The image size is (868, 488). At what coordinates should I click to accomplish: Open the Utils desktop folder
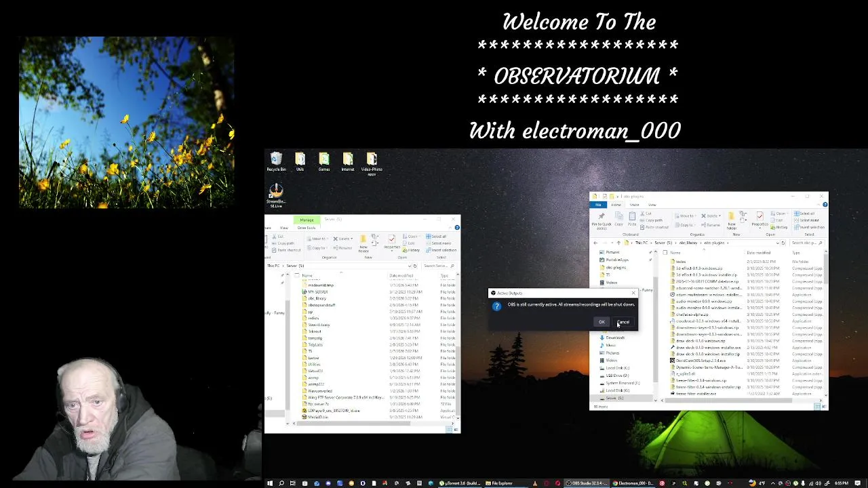300,162
